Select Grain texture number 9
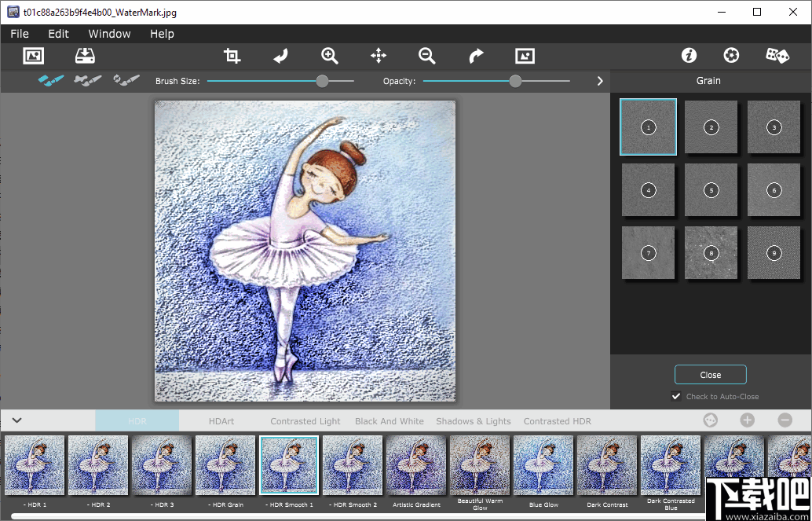812x521 pixels. [x=774, y=252]
